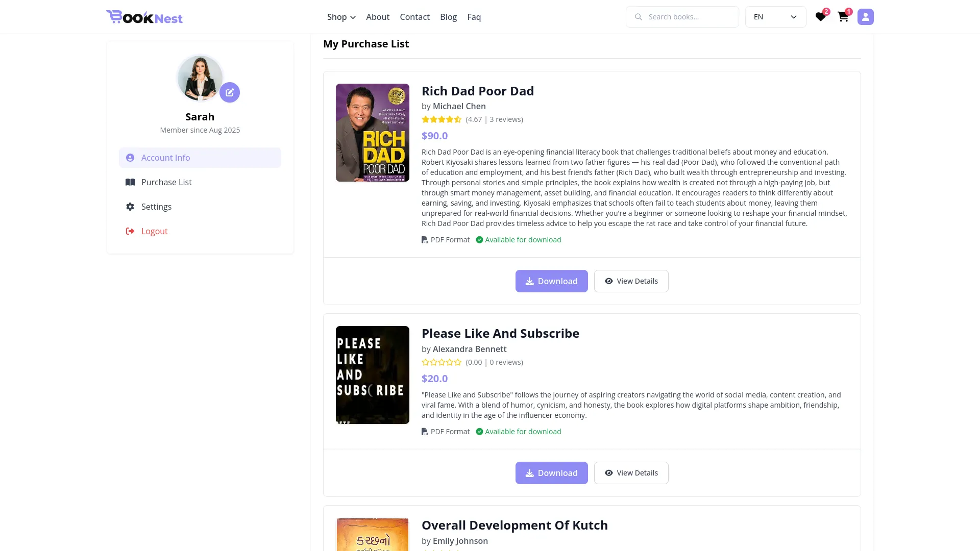Click the Settings gear icon in sidebar

coord(130,207)
